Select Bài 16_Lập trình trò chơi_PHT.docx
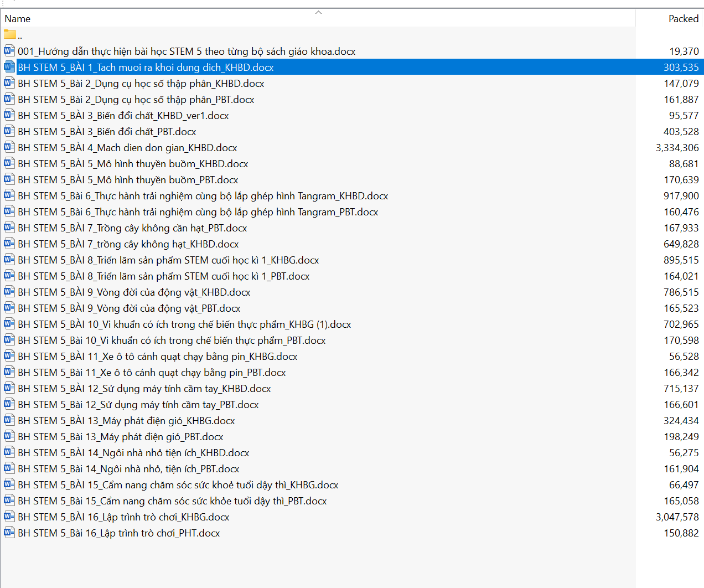This screenshot has width=704, height=588. pos(118,533)
